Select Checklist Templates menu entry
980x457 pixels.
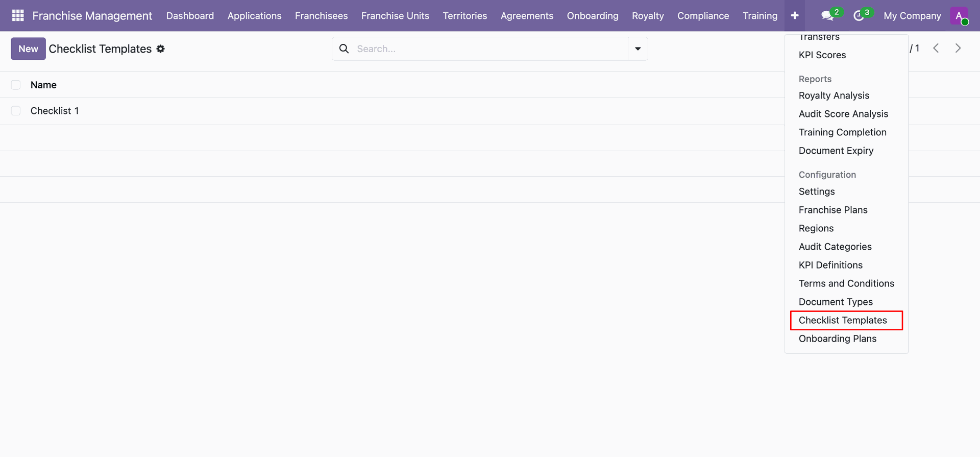click(x=843, y=320)
